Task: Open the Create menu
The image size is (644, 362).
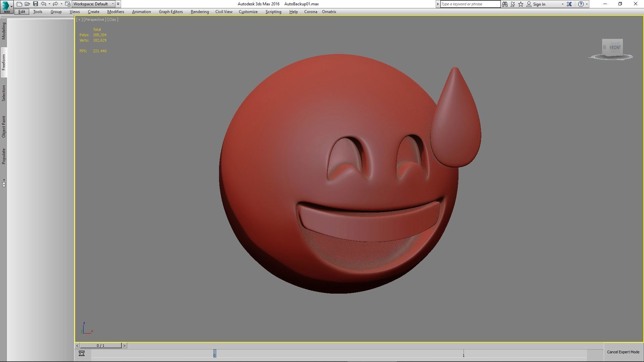Action: point(94,12)
